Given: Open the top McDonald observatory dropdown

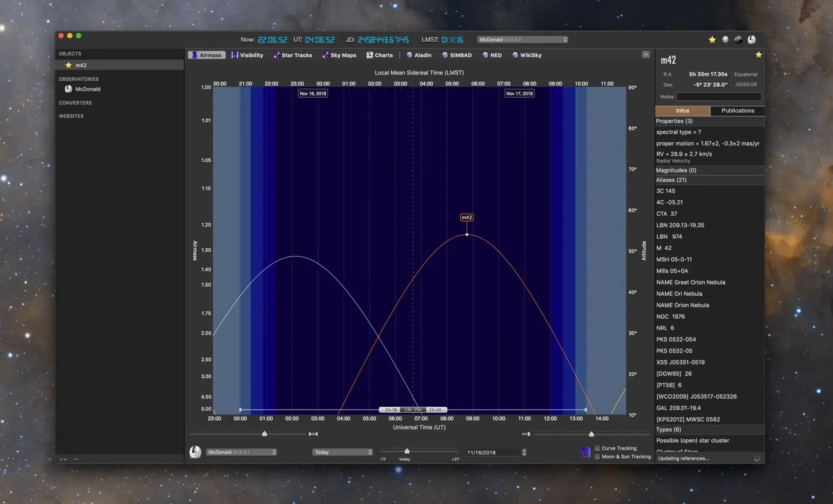Looking at the screenshot, I should [x=523, y=40].
